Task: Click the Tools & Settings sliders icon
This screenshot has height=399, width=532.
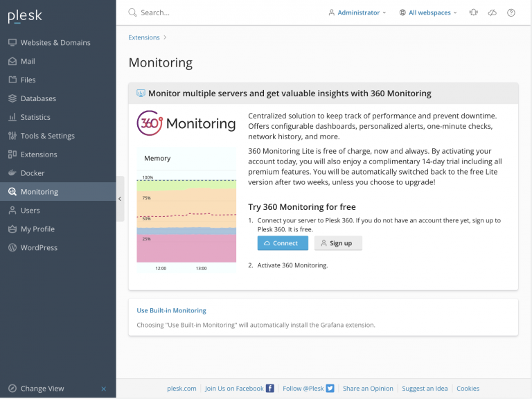Action: point(12,136)
